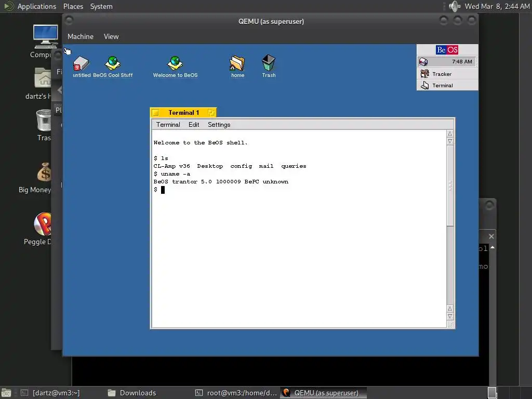
Task: Open host desktop Trash icon
Action: (44, 125)
